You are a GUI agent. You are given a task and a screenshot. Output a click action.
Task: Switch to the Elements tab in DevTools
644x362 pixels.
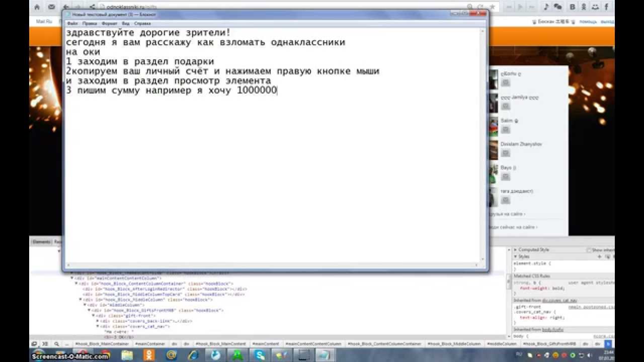41,242
